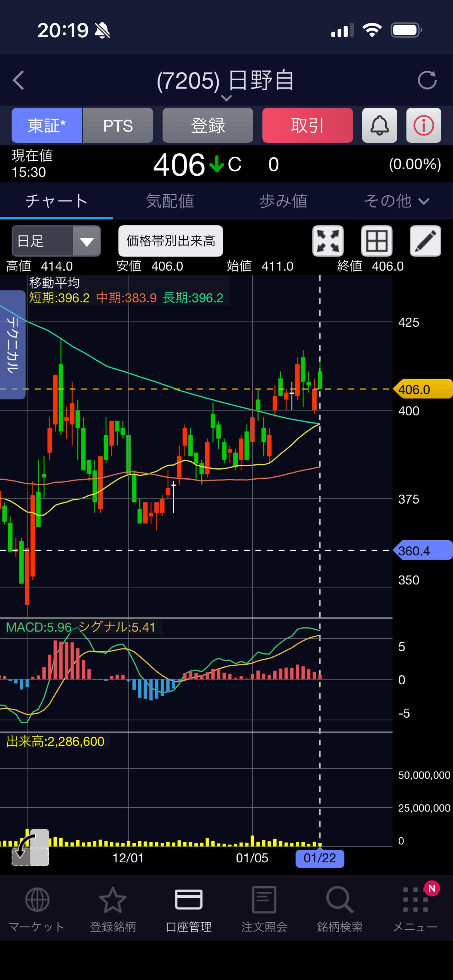This screenshot has height=980, width=453.
Task: Switch to 気配値 tab
Action: coord(170,201)
